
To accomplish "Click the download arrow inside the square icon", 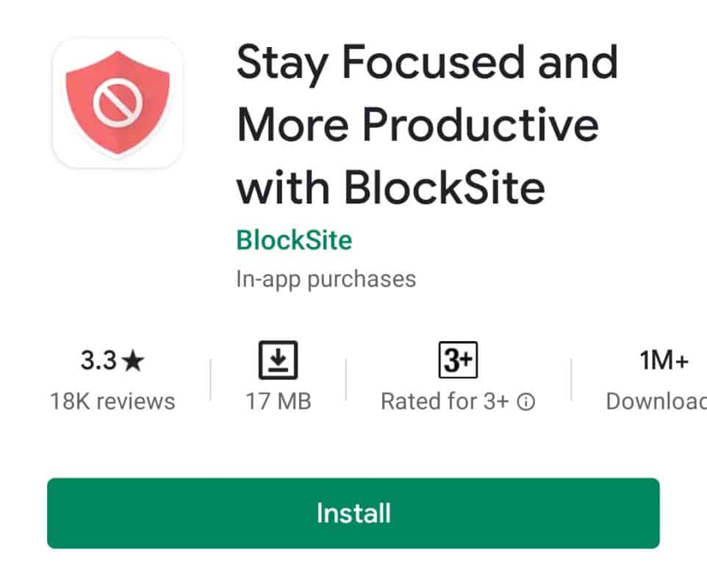I will (279, 359).
